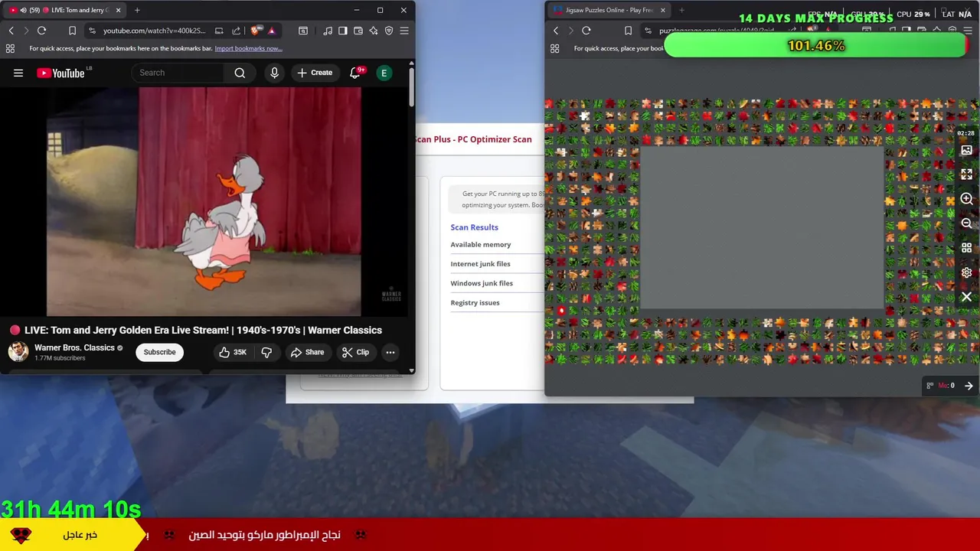Open the Brave Wallet icon
Viewport: 980px width, 551px height.
pyautogui.click(x=358, y=31)
